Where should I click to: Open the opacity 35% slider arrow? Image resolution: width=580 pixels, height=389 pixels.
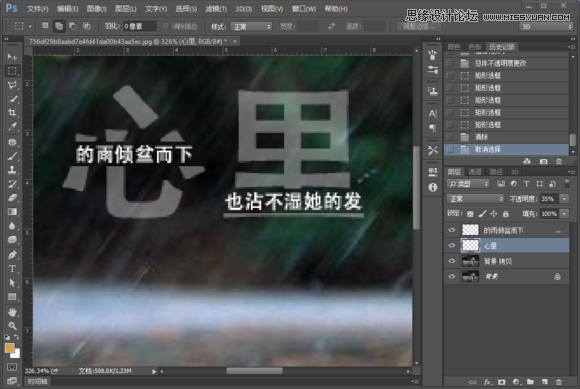(x=564, y=199)
